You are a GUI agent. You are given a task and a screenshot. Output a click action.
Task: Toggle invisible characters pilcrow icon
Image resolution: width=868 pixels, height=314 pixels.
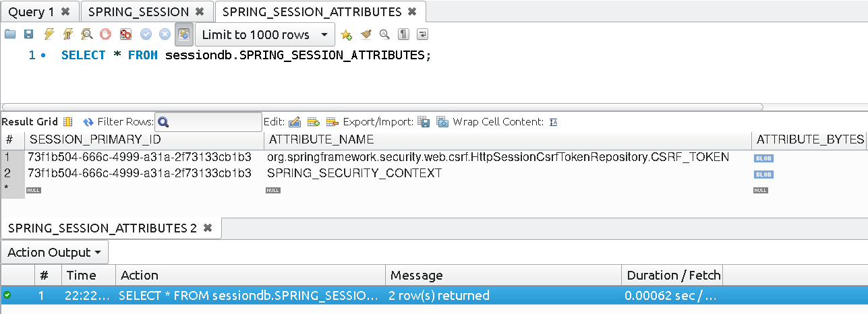click(403, 34)
